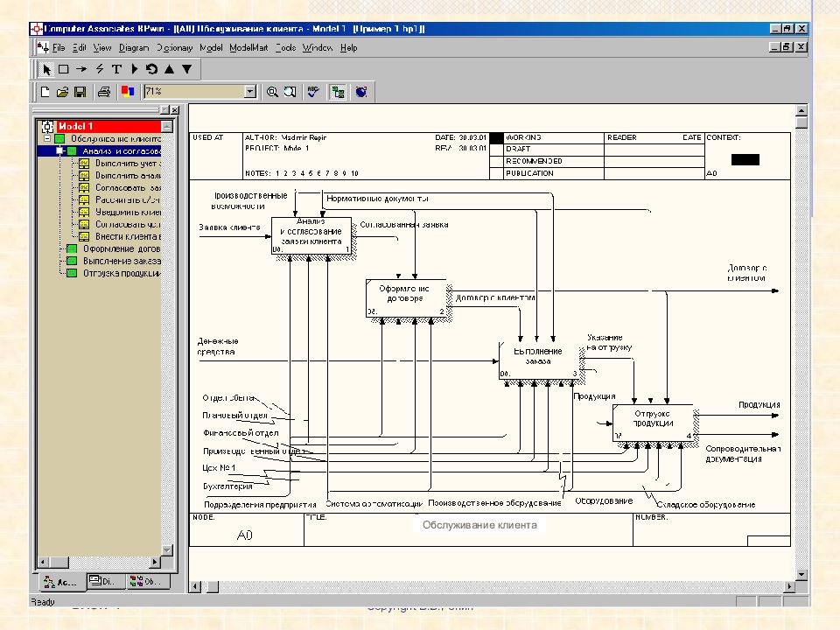Switch to the Activities explorer tab
840x630 pixels.
(63, 582)
